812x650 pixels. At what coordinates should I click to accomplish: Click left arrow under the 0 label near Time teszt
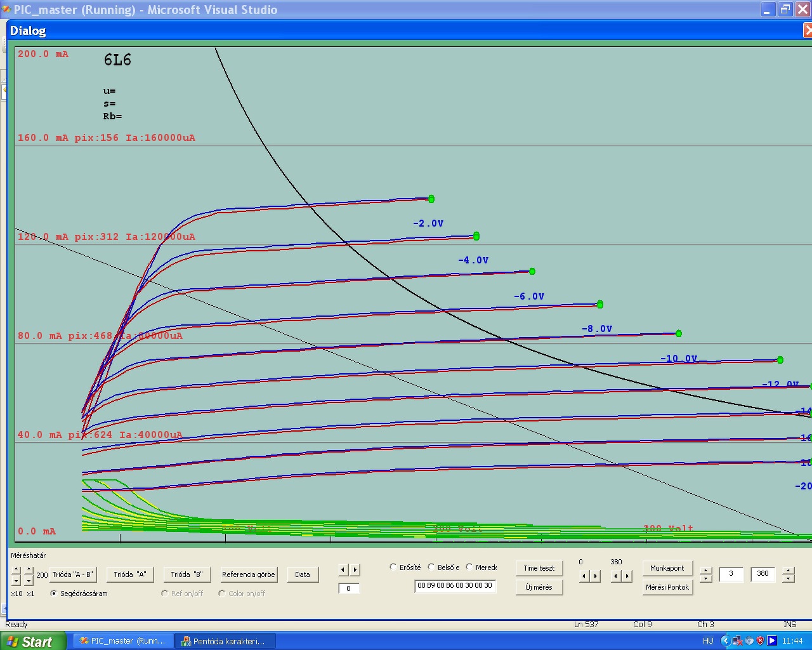point(584,576)
